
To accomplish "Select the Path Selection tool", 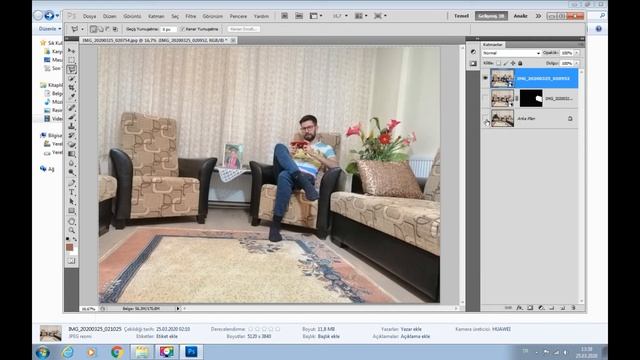I will (71, 201).
